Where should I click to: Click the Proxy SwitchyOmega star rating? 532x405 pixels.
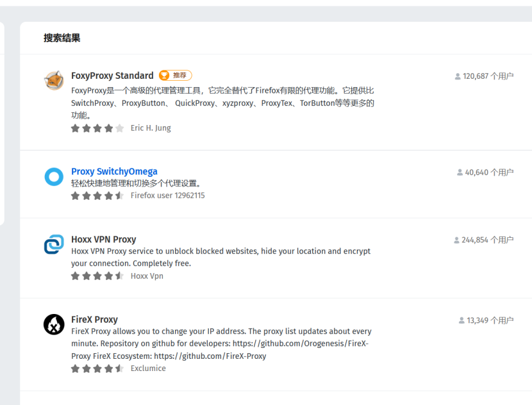pos(97,195)
